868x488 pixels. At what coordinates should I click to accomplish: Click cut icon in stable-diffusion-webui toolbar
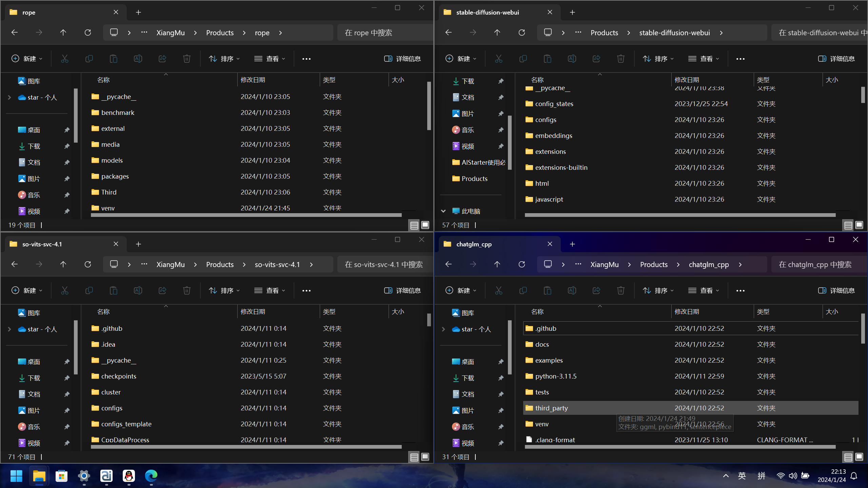[x=498, y=59]
